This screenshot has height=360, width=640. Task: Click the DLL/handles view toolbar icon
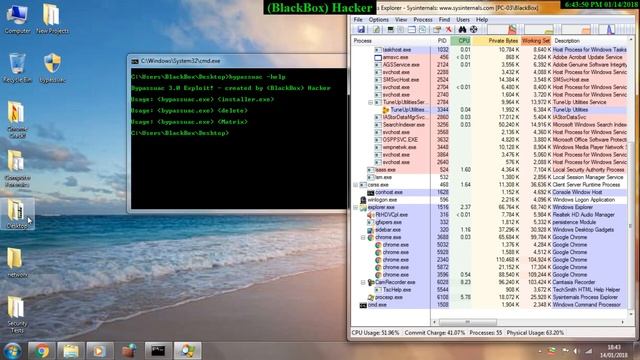(x=422, y=29)
